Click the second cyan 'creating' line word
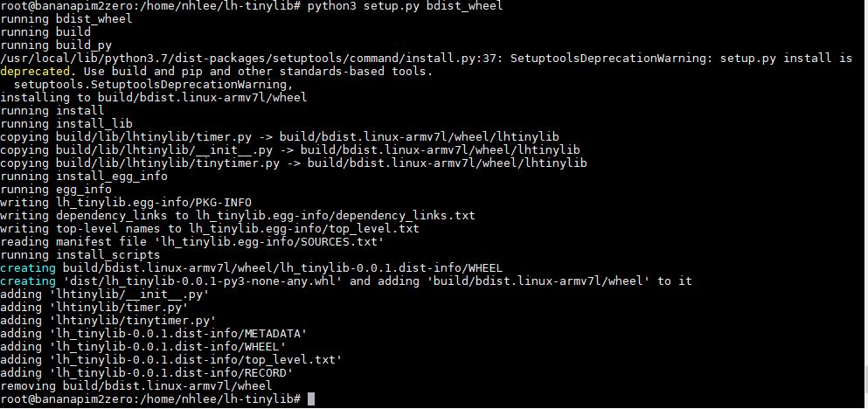The height and width of the screenshot is (409, 868). 28,281
